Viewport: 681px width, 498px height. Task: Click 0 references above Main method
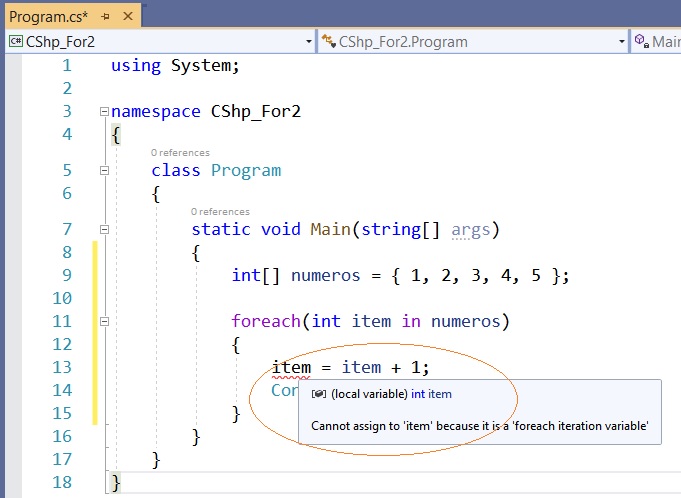[x=220, y=212]
